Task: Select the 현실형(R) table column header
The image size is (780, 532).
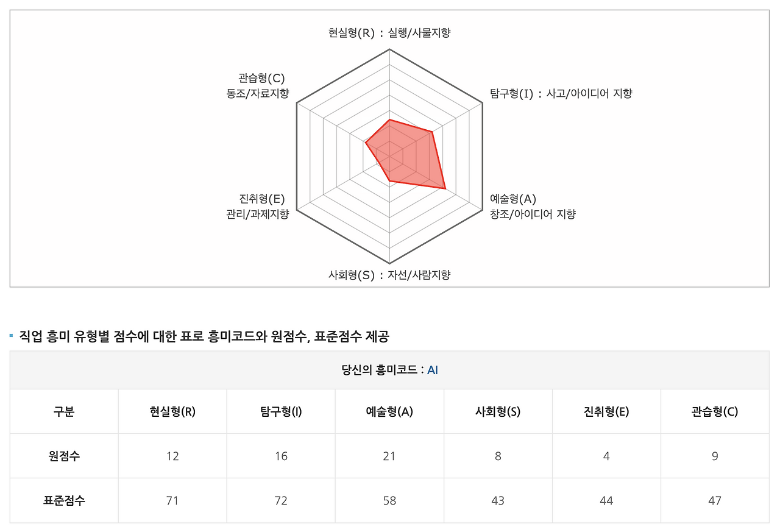Action: (x=172, y=411)
